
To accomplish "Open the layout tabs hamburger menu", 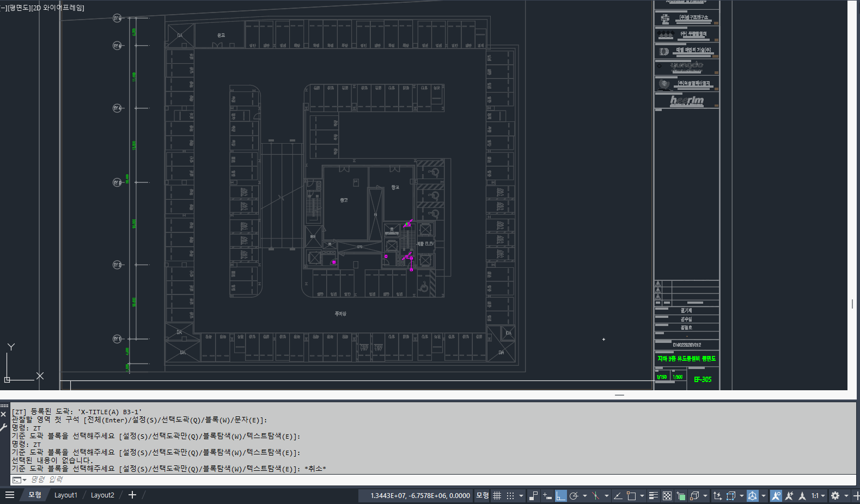I will pyautogui.click(x=10, y=495).
